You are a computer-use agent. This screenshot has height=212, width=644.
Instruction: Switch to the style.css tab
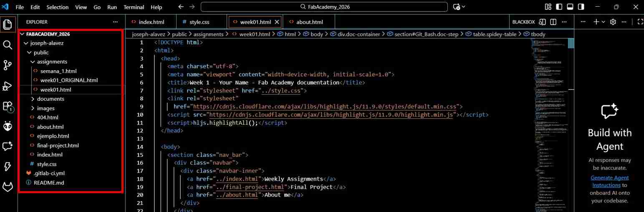coord(202,22)
